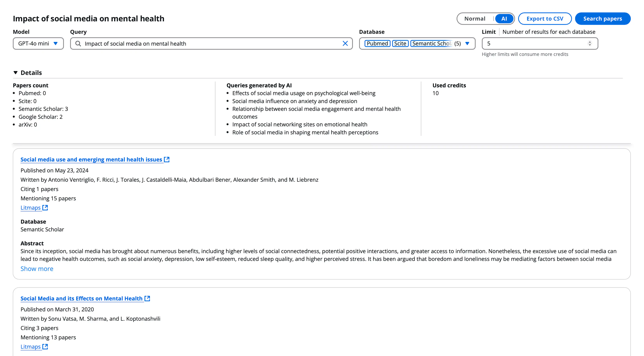Switch search mode to Normal

pyautogui.click(x=474, y=19)
